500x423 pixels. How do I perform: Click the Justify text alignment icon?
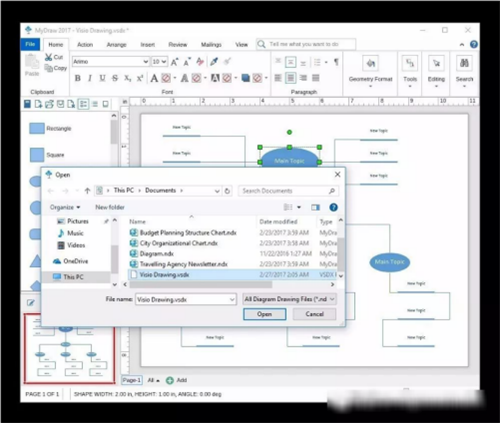[x=316, y=78]
